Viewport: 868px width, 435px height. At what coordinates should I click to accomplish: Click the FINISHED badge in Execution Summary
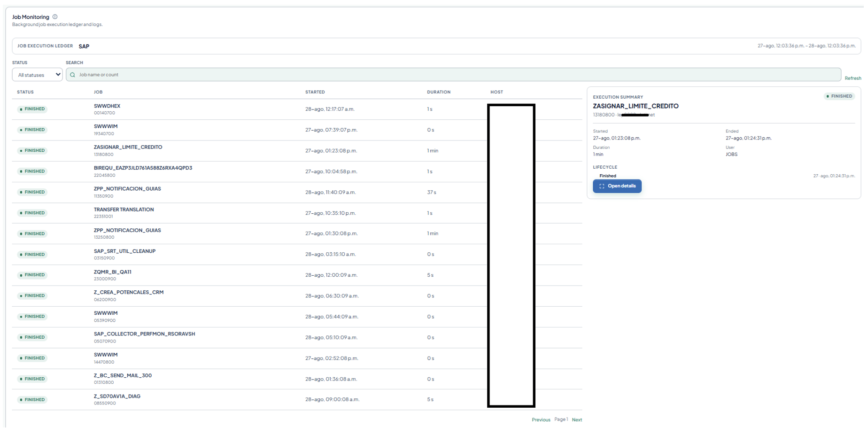point(839,96)
